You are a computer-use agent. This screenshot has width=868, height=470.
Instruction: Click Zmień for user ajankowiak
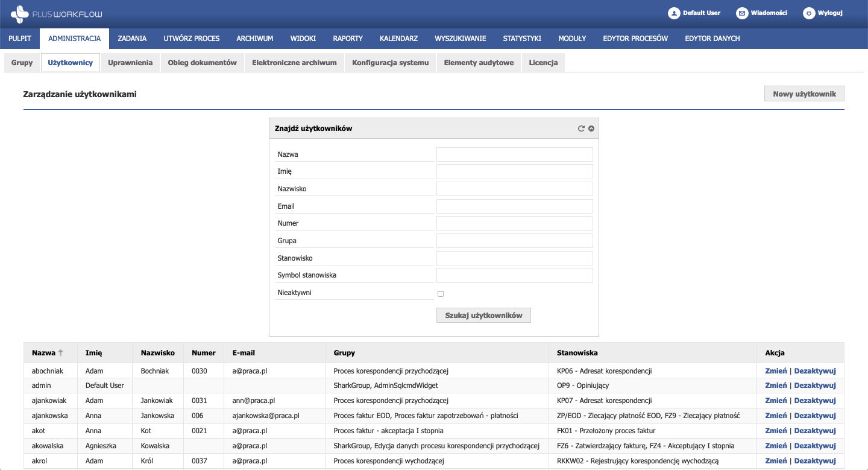pos(776,401)
